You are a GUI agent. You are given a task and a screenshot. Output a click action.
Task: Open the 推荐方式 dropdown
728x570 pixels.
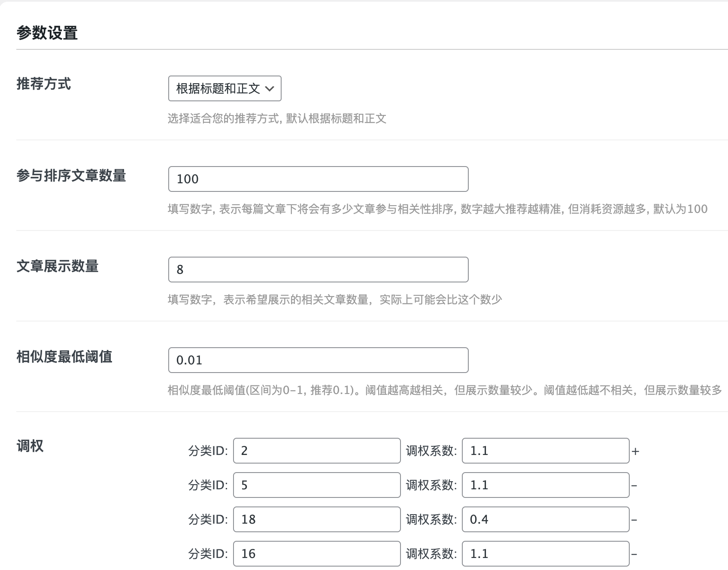click(224, 88)
